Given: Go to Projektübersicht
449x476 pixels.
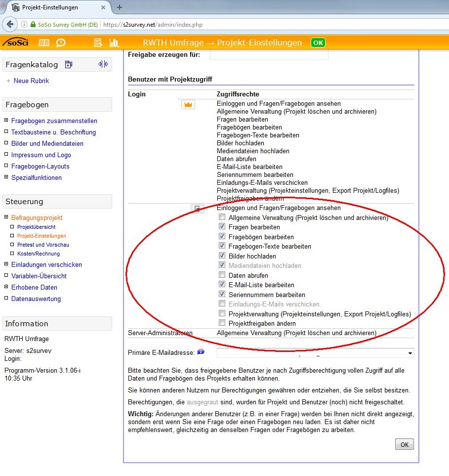Looking at the screenshot, I should 37,227.
